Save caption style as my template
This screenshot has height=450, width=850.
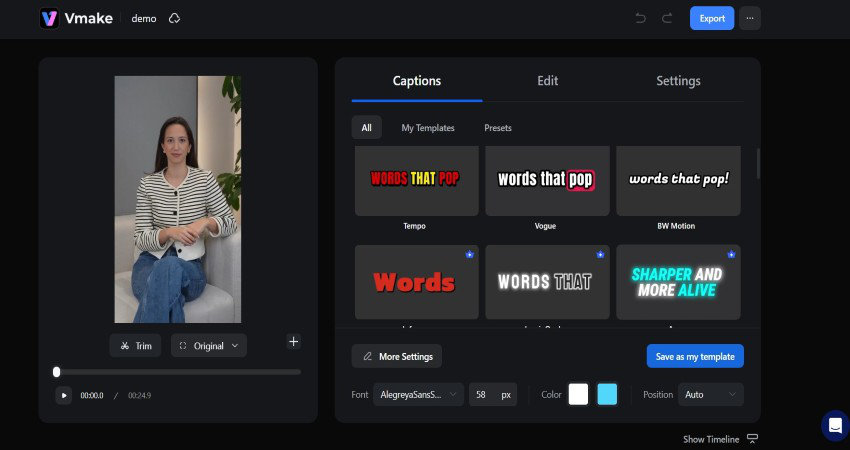[695, 356]
